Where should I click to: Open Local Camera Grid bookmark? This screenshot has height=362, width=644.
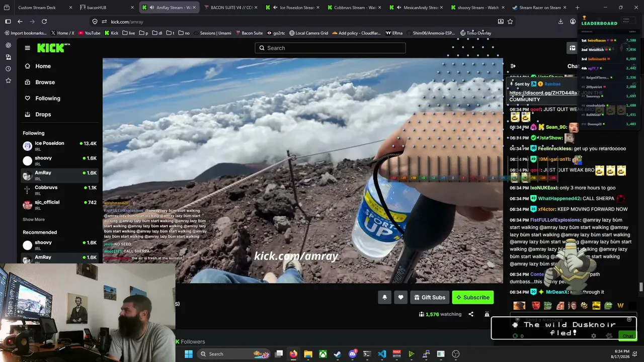(x=308, y=33)
